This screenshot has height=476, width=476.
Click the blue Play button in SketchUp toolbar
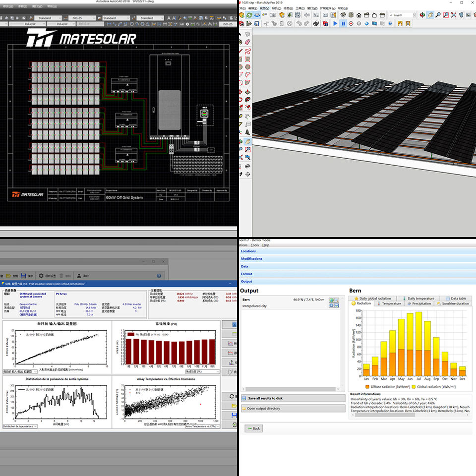click(x=335, y=23)
